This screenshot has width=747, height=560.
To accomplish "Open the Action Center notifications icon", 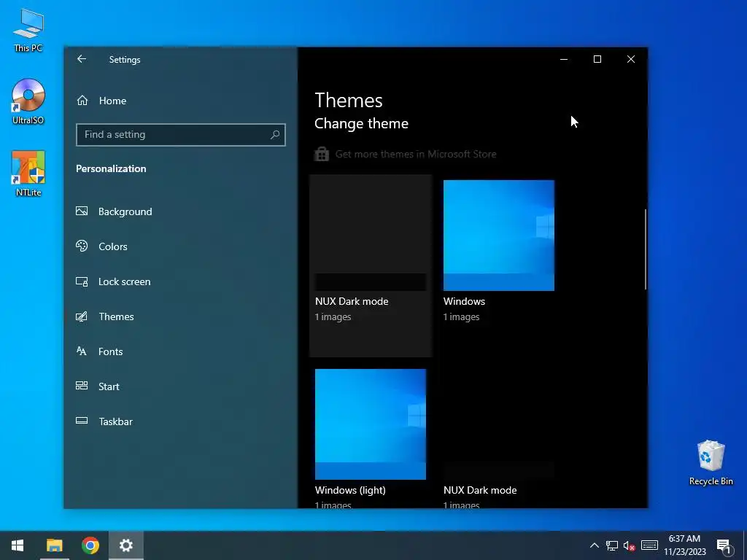I will tap(724, 545).
